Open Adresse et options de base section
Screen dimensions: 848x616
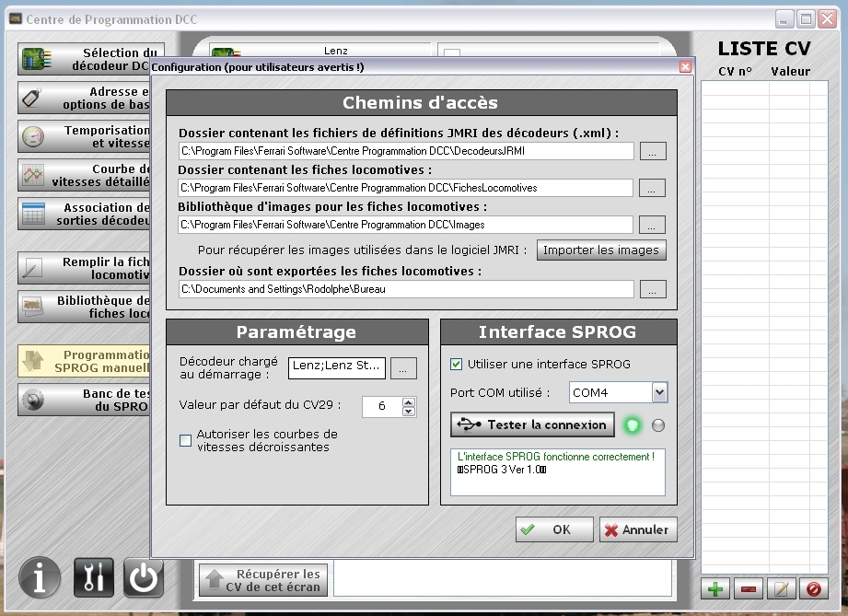pos(85,98)
